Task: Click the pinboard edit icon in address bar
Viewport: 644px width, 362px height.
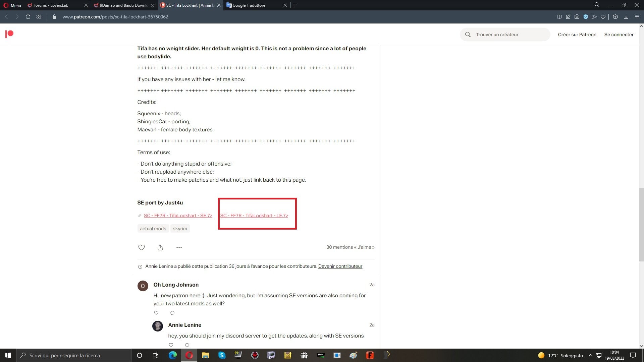Action: [x=568, y=17]
